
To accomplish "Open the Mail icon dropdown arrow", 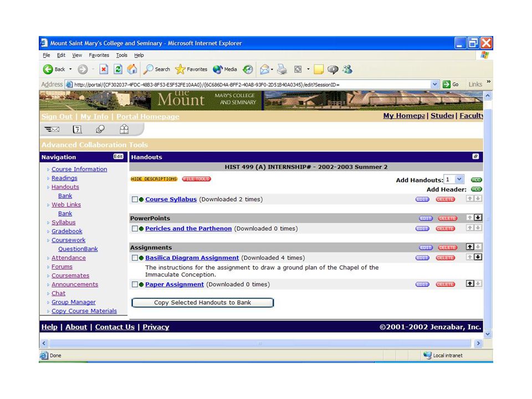I will (x=272, y=69).
